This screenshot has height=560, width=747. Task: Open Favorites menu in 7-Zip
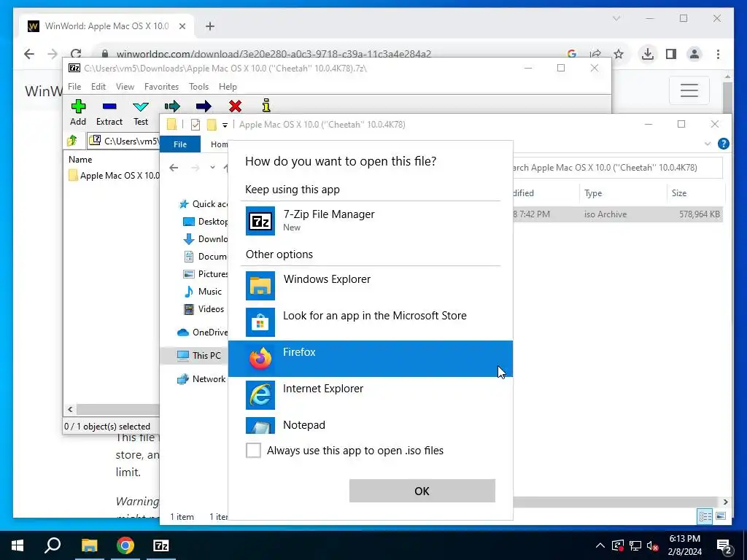pos(161,87)
